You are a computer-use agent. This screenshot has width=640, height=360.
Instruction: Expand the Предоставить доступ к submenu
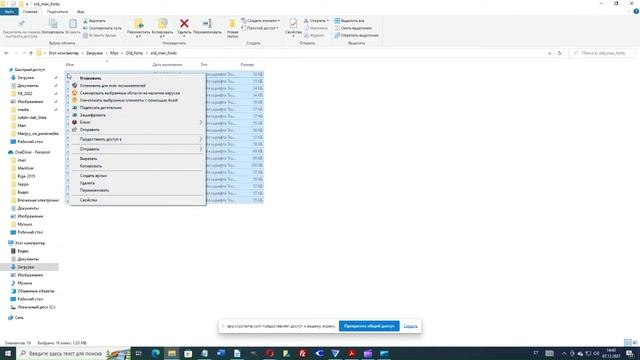pyautogui.click(x=137, y=139)
